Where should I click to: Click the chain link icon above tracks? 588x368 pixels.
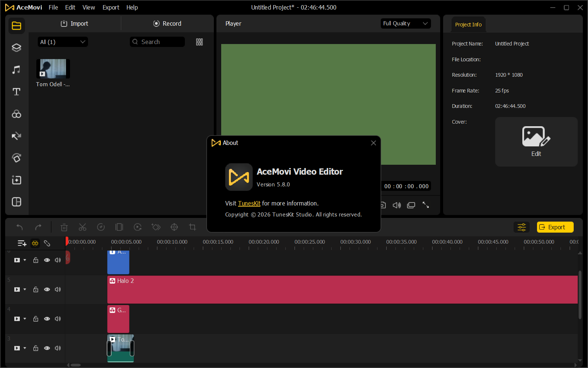[47, 243]
